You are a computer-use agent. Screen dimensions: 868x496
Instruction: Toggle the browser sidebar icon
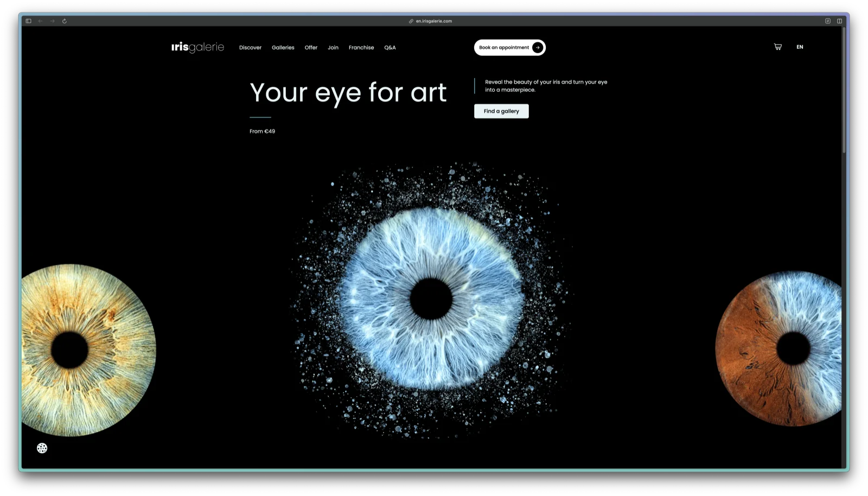[x=28, y=21]
